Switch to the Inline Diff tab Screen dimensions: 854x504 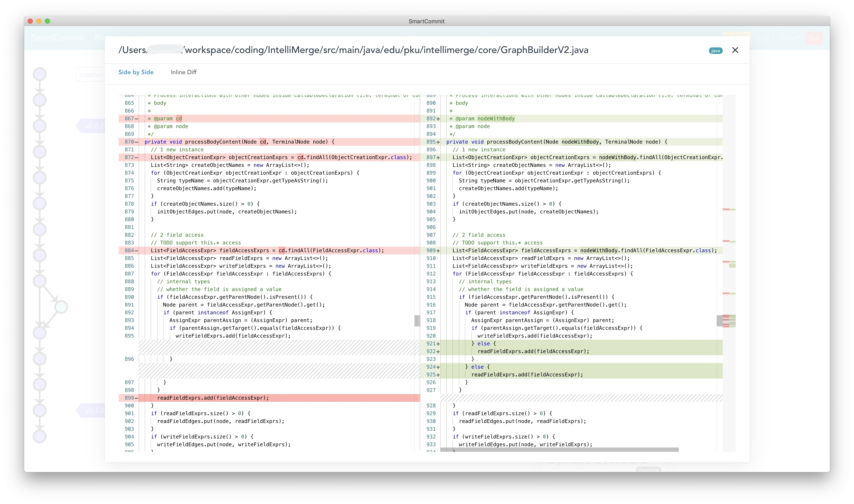[x=183, y=72]
